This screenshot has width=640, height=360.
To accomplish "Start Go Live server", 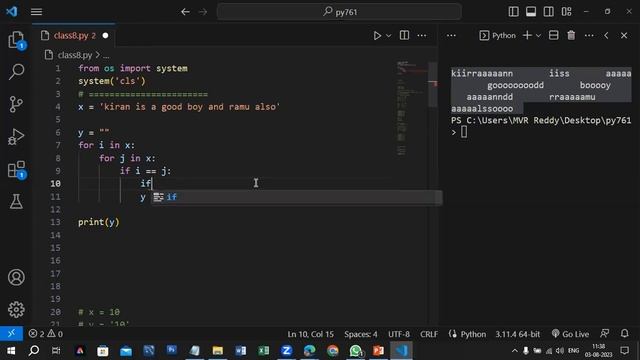I will coord(570,334).
